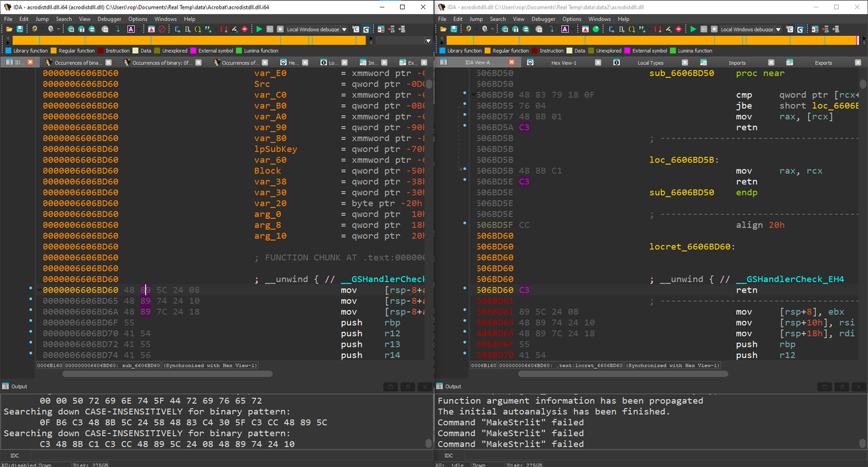Start debugger green play icon in right IDA
This screenshot has height=467, width=868.
tap(693, 29)
